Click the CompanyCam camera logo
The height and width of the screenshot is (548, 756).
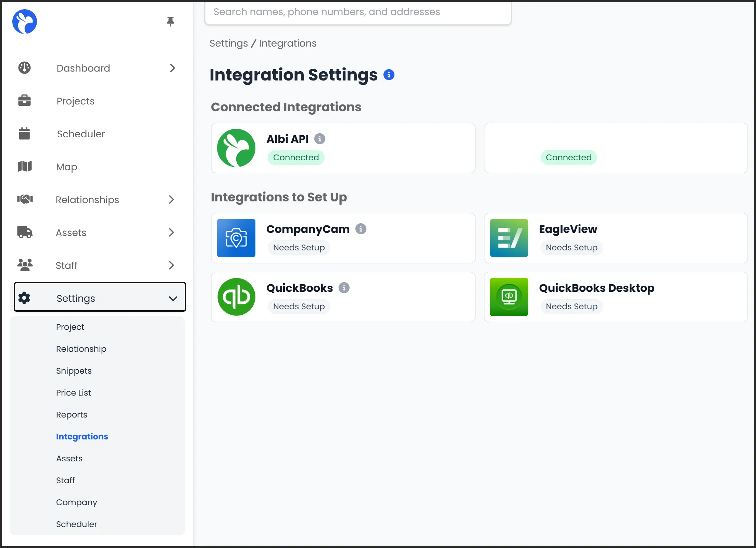pos(236,238)
